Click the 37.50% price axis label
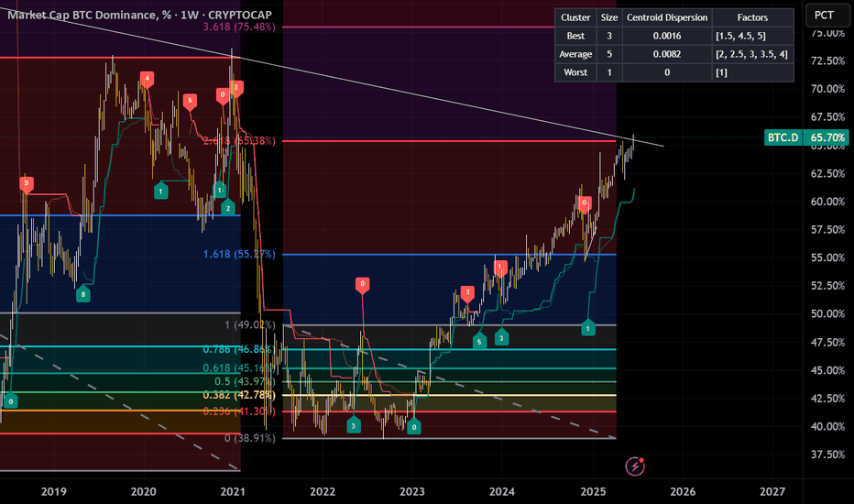The height and width of the screenshot is (504, 854). click(827, 454)
